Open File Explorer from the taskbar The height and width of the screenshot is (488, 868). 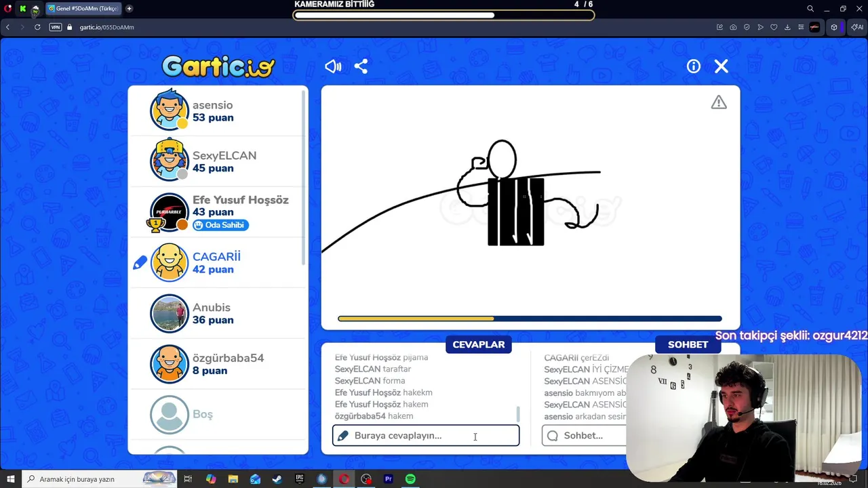tap(233, 479)
